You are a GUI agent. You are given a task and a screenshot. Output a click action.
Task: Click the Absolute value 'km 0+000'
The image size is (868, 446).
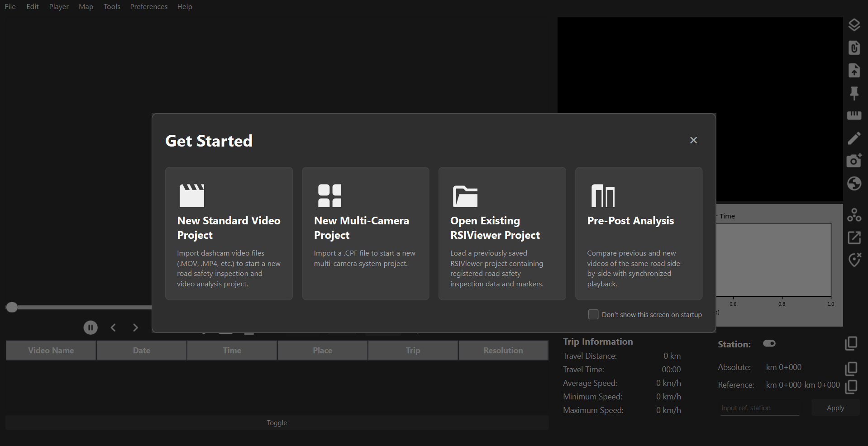[x=784, y=367]
